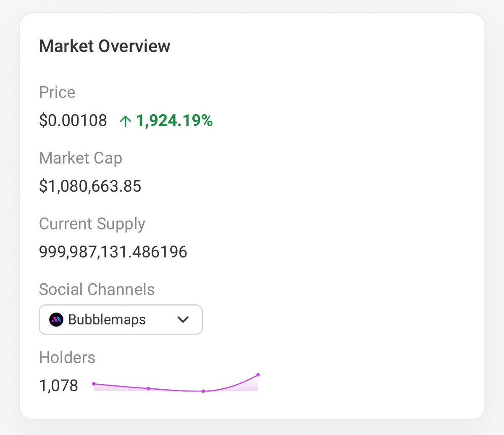Click the holders count 1,078
This screenshot has width=504, height=435.
tap(58, 385)
